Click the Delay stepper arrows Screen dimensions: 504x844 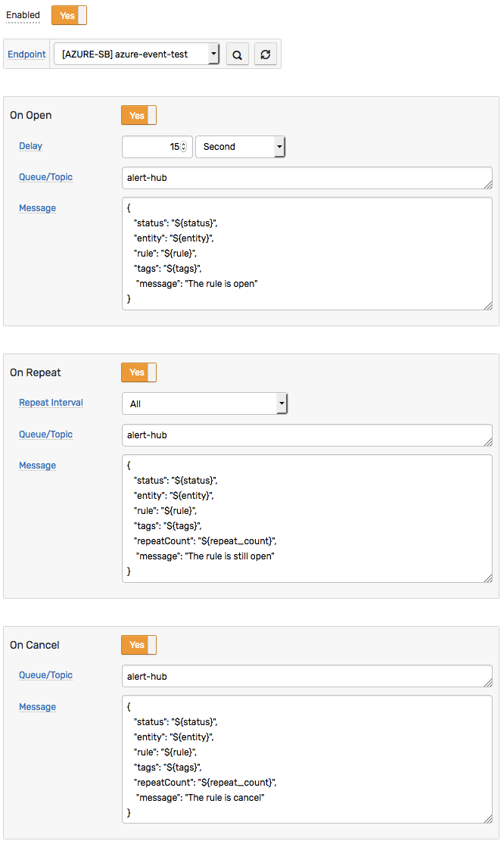[x=183, y=146]
